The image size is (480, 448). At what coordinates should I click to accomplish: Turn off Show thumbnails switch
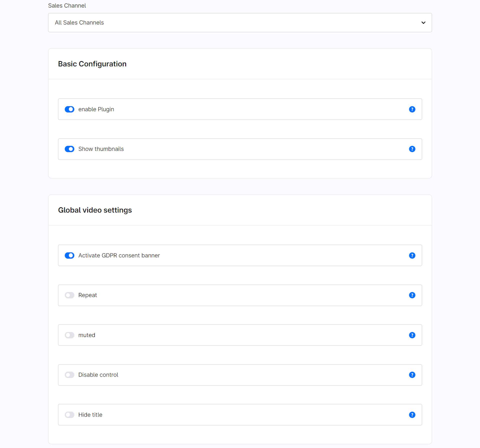[x=69, y=149]
